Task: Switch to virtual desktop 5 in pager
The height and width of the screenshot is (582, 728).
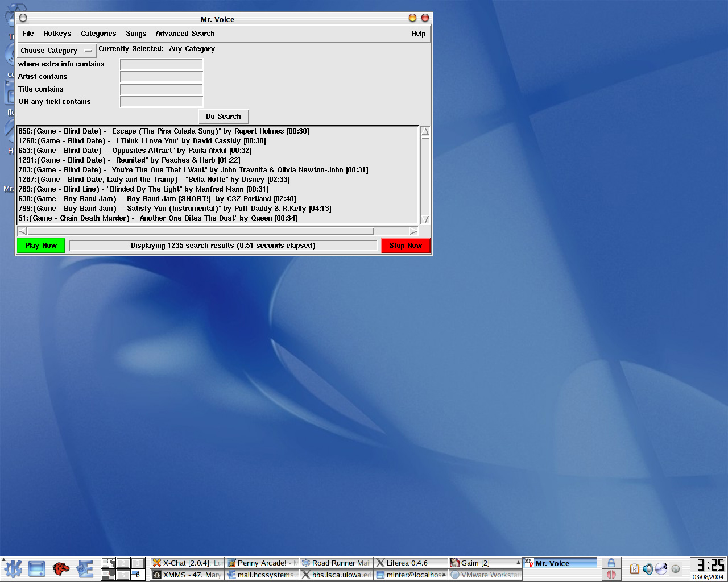Action: tap(123, 575)
